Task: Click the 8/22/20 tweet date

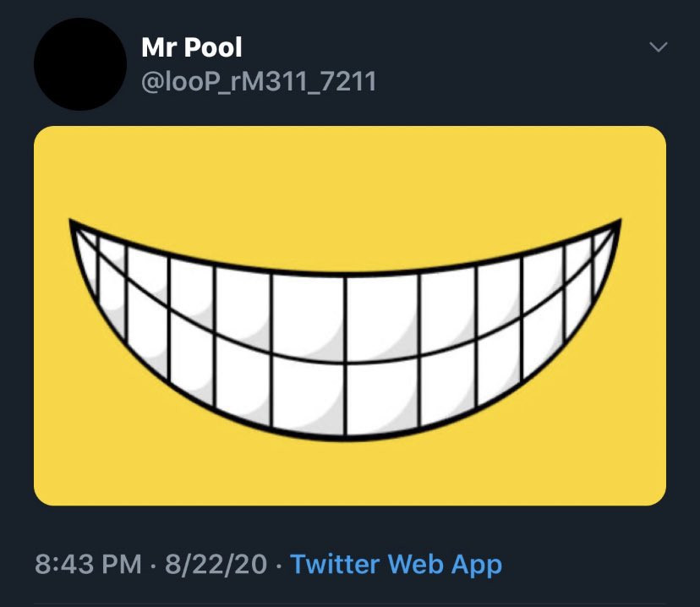Action: [x=216, y=564]
